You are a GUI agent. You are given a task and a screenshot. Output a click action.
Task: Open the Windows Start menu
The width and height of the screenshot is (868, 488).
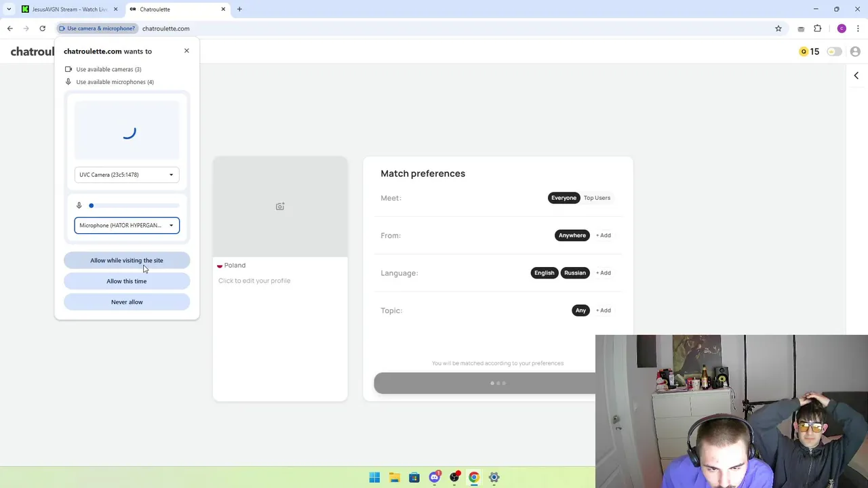(x=374, y=477)
